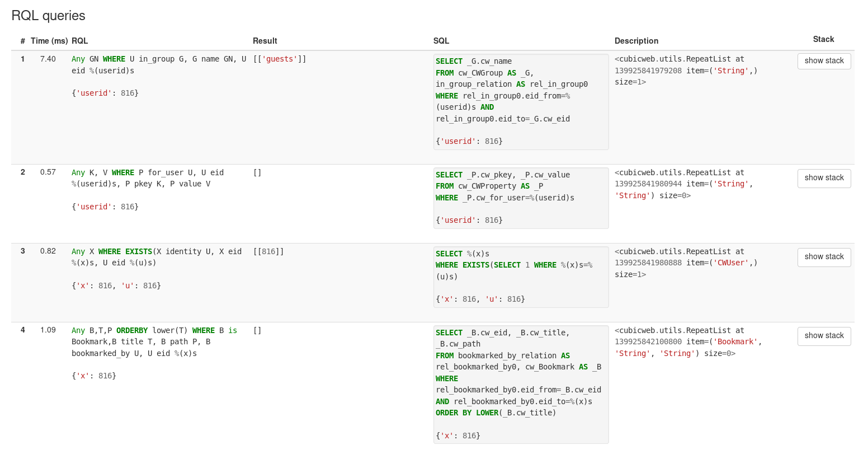Click the SQL code block selecting _G.cw_name
This screenshot has width=868, height=454.
coord(521,102)
